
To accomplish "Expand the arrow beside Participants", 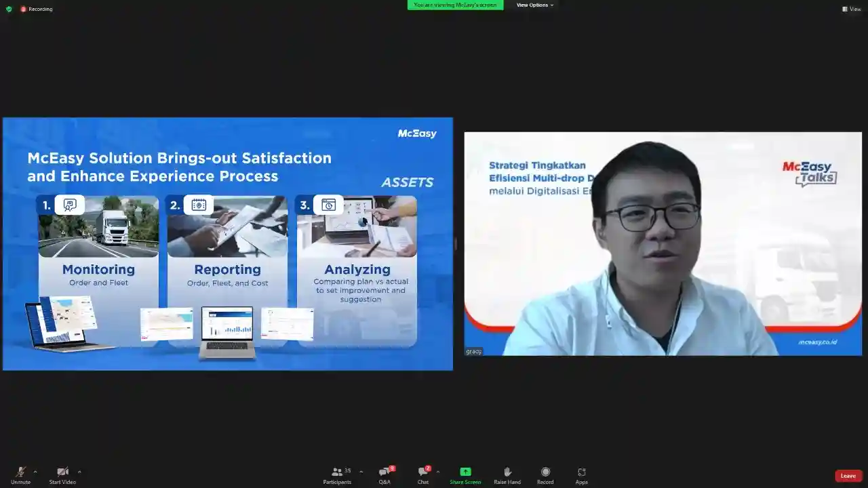I will 361,472.
